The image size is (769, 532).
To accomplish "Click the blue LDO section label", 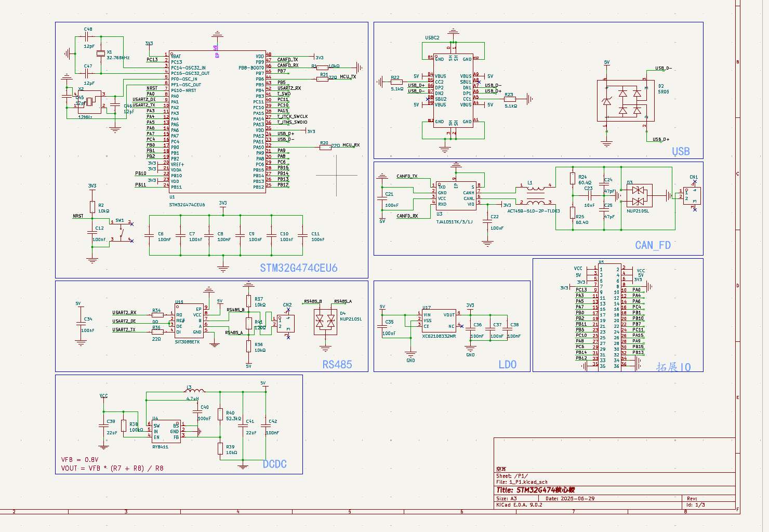I will pos(507,365).
